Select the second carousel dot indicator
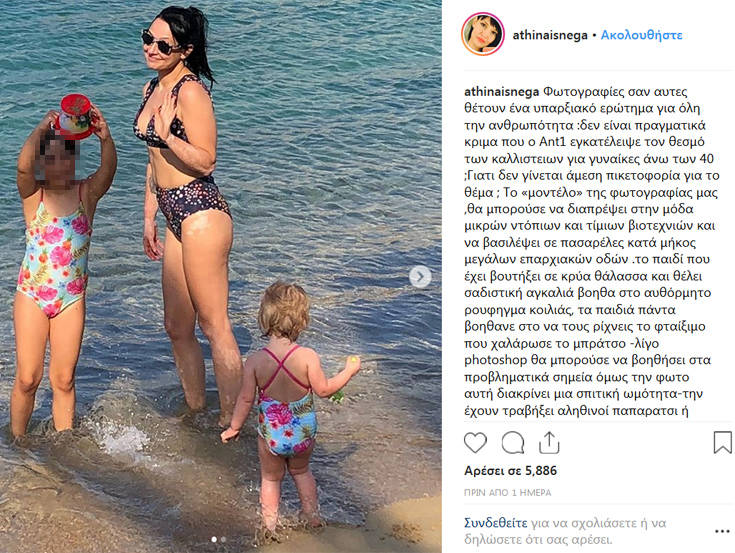Image resolution: width=735 pixels, height=553 pixels. pyautogui.click(x=224, y=539)
